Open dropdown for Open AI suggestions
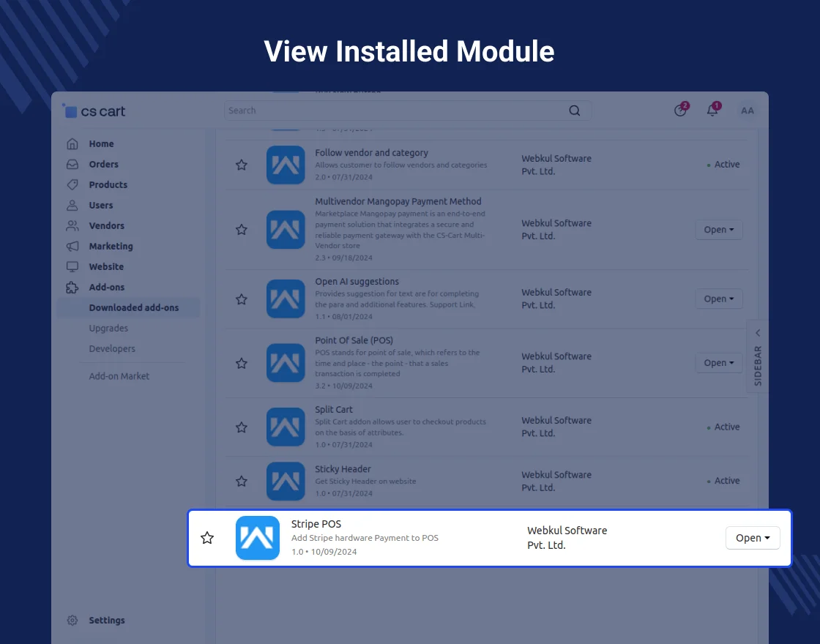The width and height of the screenshot is (820, 644). coord(718,299)
